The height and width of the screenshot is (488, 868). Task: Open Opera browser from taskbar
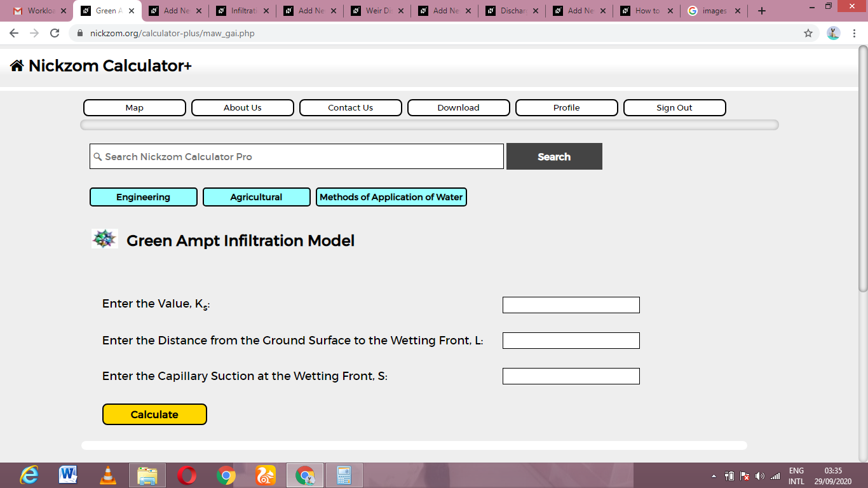187,475
